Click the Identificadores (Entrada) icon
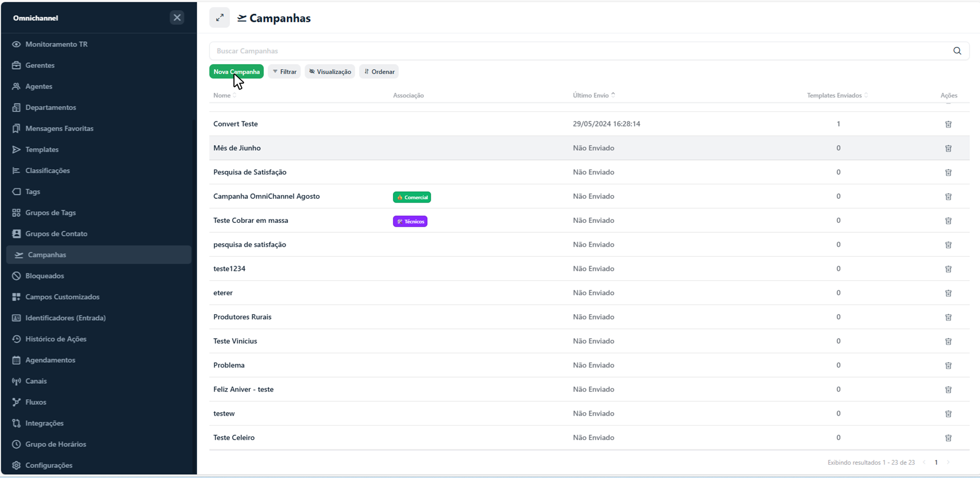Image resolution: width=980 pixels, height=478 pixels. (x=16, y=318)
